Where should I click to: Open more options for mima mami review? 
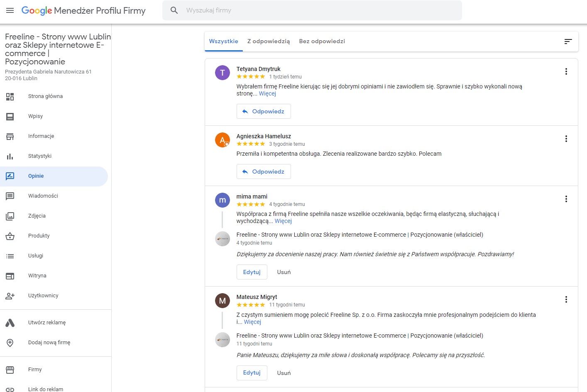566,199
